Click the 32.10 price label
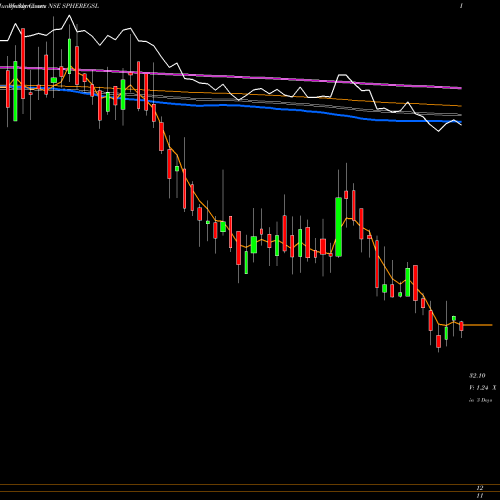The width and height of the screenshot is (500, 500). [x=477, y=376]
